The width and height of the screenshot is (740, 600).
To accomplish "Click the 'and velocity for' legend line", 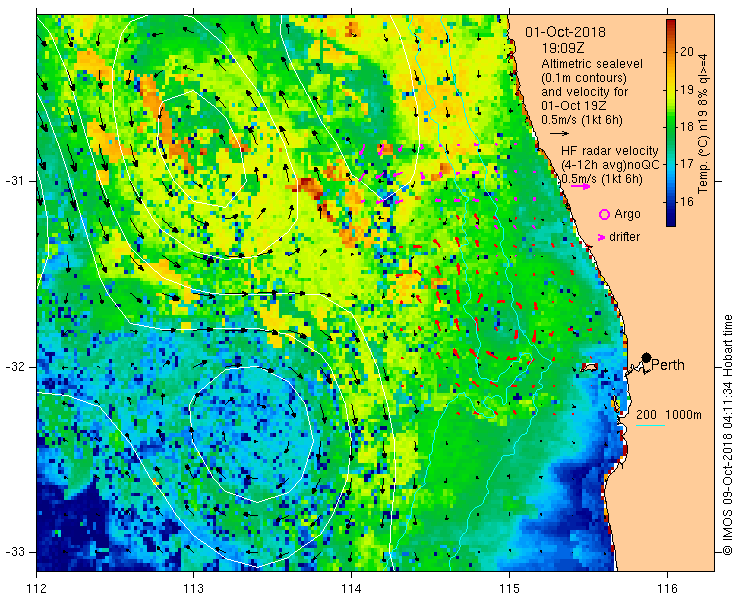I will click(585, 92).
